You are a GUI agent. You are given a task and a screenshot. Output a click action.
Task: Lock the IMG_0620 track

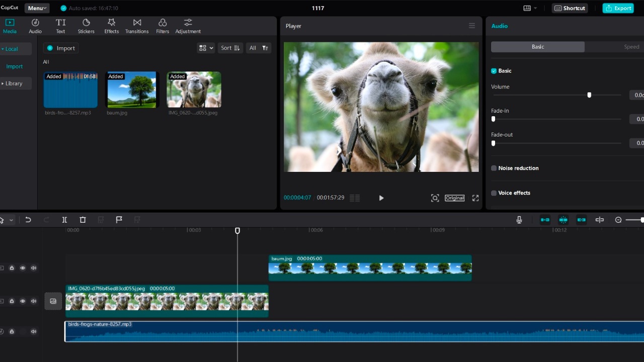coord(12,301)
